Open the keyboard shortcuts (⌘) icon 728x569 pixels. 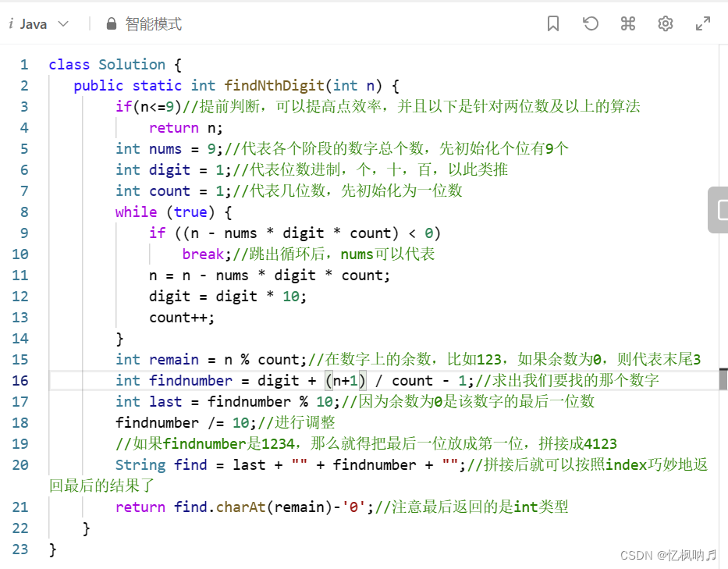coord(628,23)
